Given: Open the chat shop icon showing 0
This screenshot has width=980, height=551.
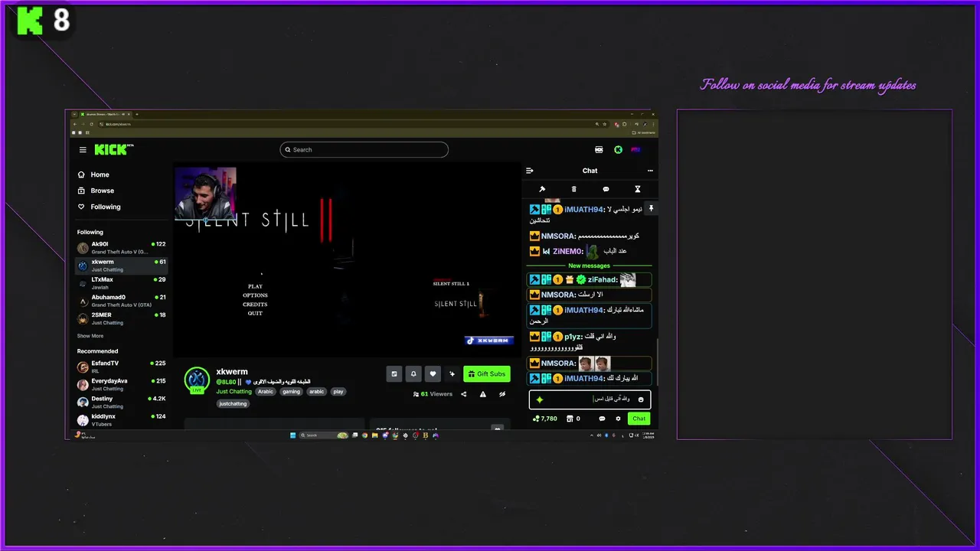Looking at the screenshot, I should coord(573,419).
